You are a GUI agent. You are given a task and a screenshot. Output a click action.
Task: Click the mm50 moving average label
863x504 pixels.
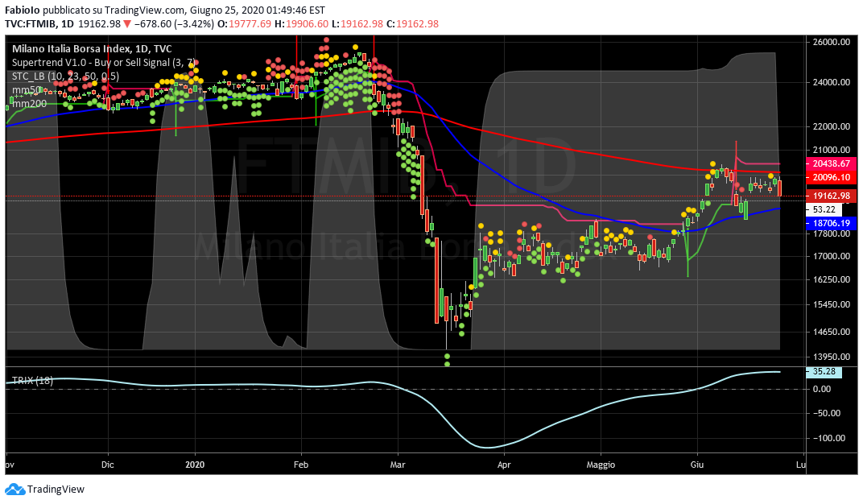point(27,89)
